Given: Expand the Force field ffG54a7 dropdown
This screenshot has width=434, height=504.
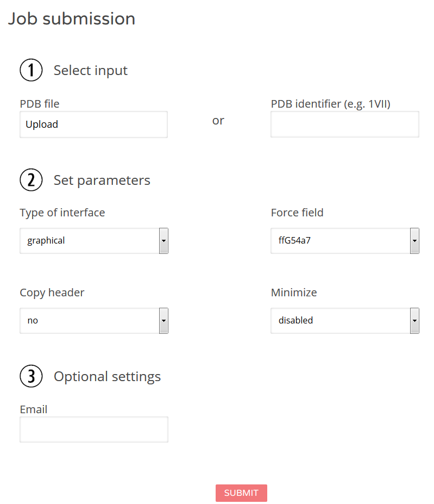Looking at the screenshot, I should (x=345, y=241).
